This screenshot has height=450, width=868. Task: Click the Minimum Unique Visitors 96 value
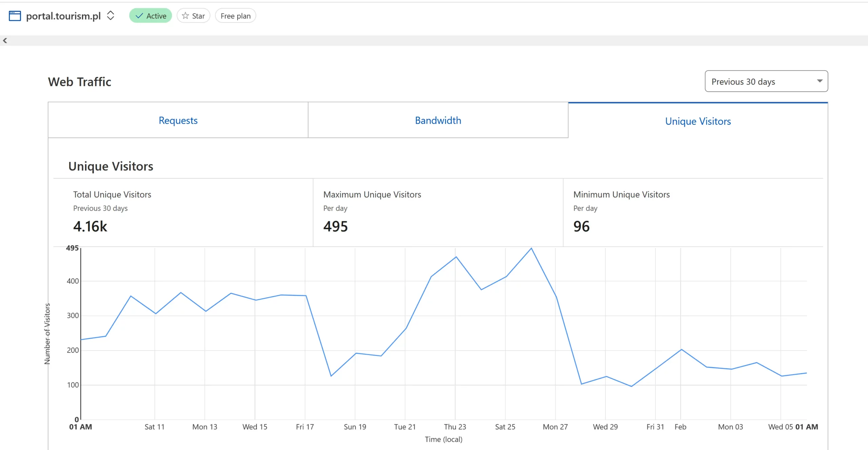(x=581, y=226)
